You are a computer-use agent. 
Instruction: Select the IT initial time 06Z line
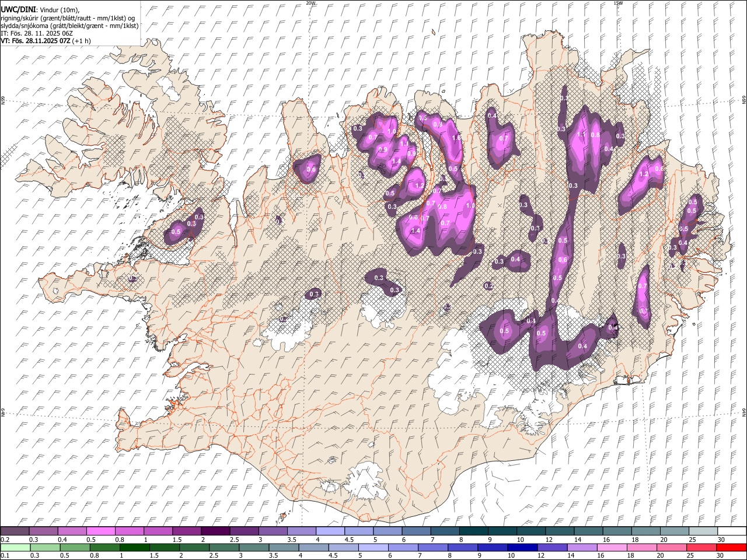(x=36, y=33)
